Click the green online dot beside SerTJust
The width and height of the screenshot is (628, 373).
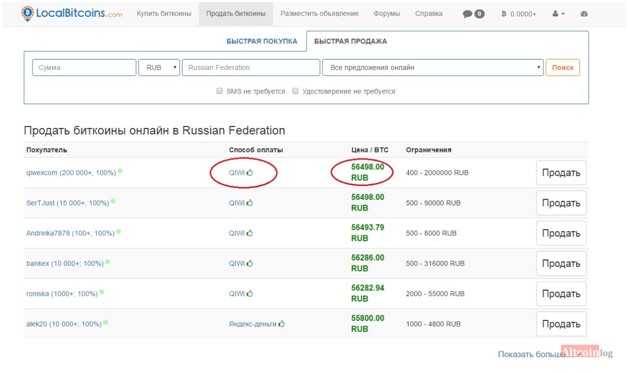[113, 201]
